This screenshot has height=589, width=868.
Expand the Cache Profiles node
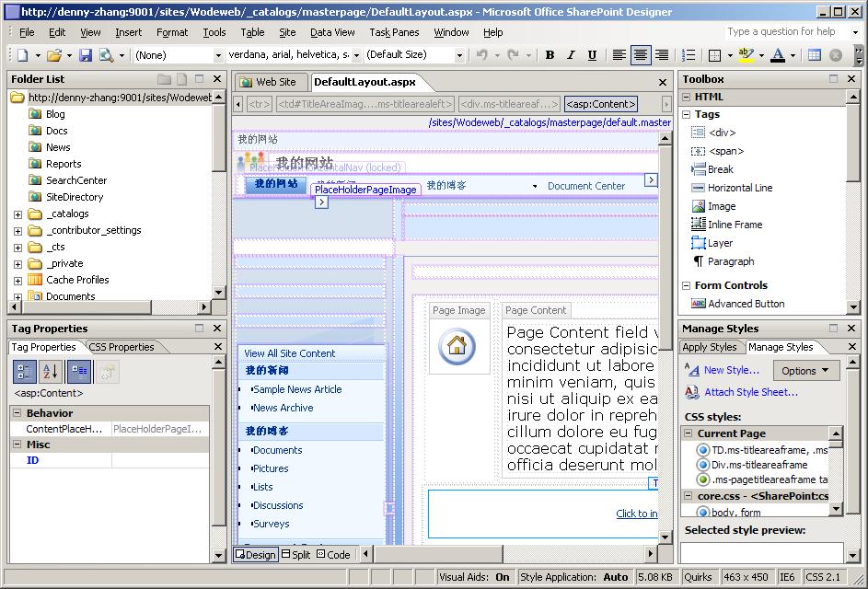[x=17, y=281]
